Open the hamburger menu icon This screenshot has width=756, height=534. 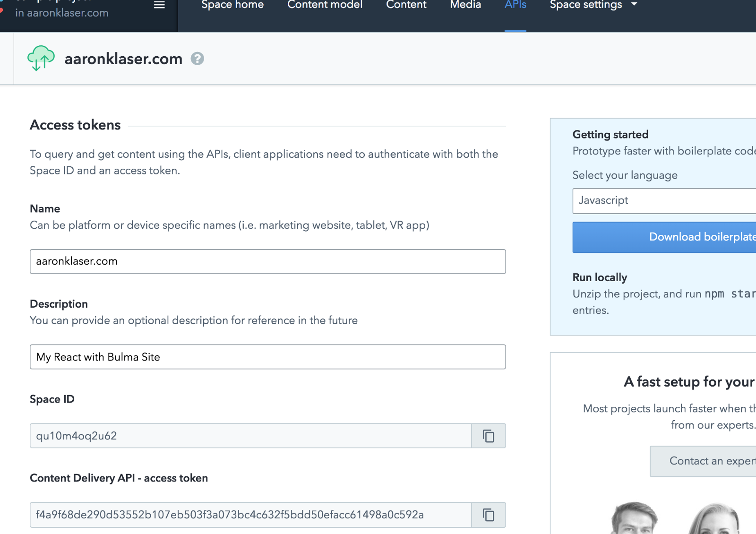click(159, 5)
